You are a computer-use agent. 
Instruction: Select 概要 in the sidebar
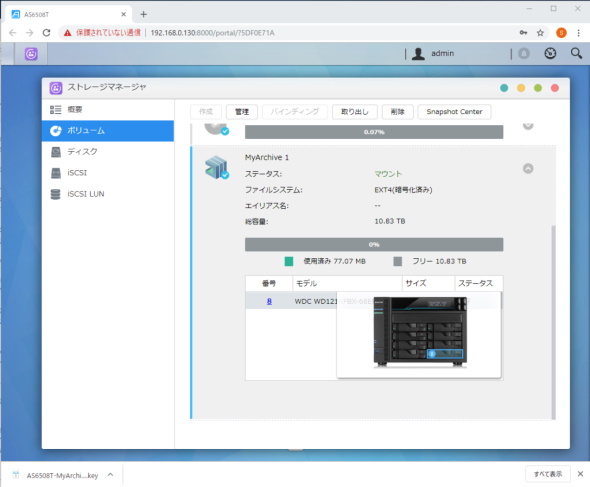tap(108, 110)
